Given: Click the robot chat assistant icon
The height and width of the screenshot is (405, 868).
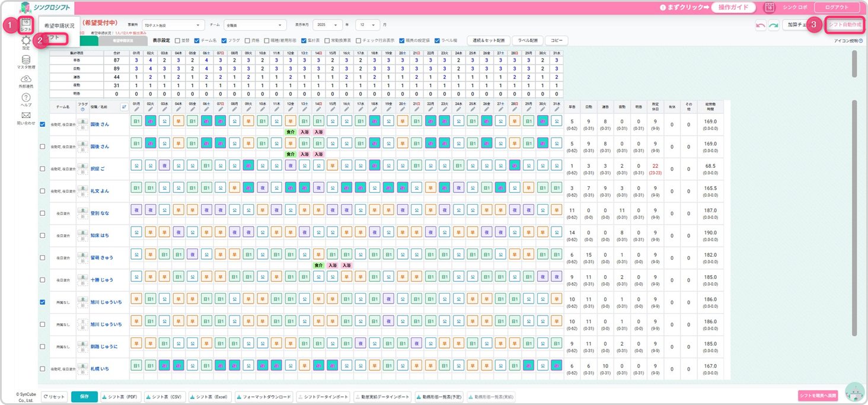Looking at the screenshot, I should tap(854, 393).
